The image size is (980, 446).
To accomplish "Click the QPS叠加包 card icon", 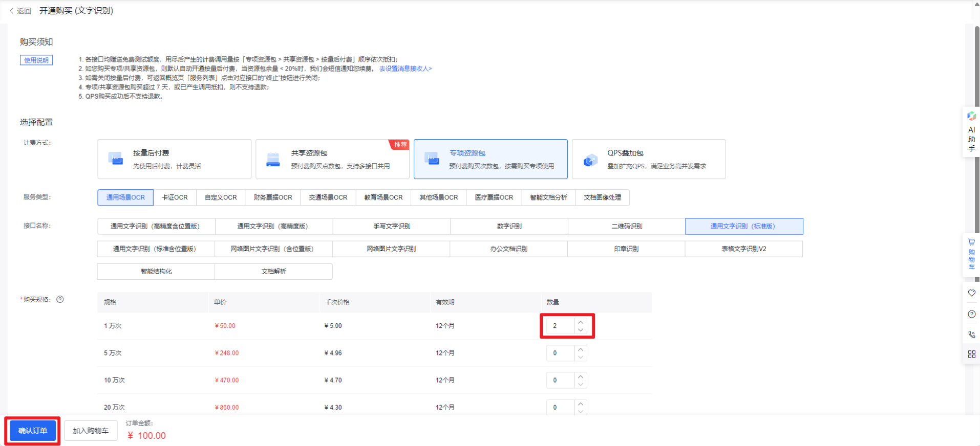I will point(590,160).
